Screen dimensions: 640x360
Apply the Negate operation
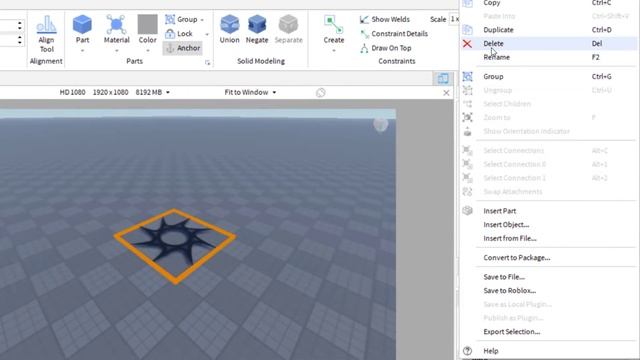257,29
